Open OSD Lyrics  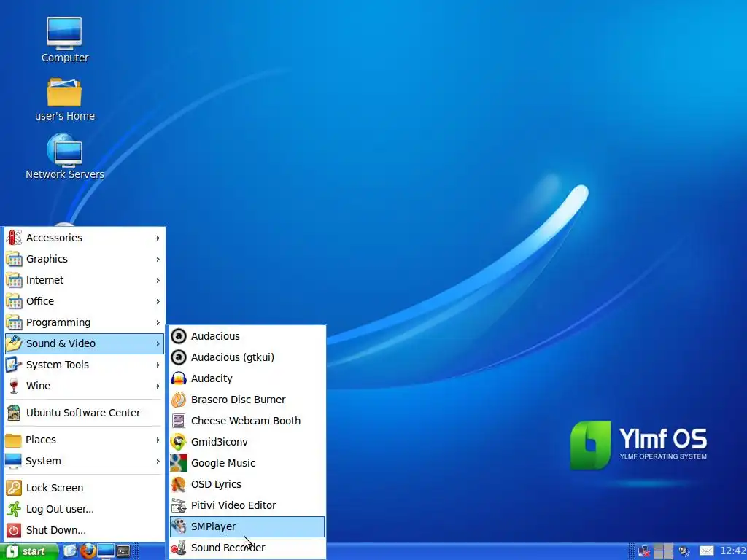point(247,484)
